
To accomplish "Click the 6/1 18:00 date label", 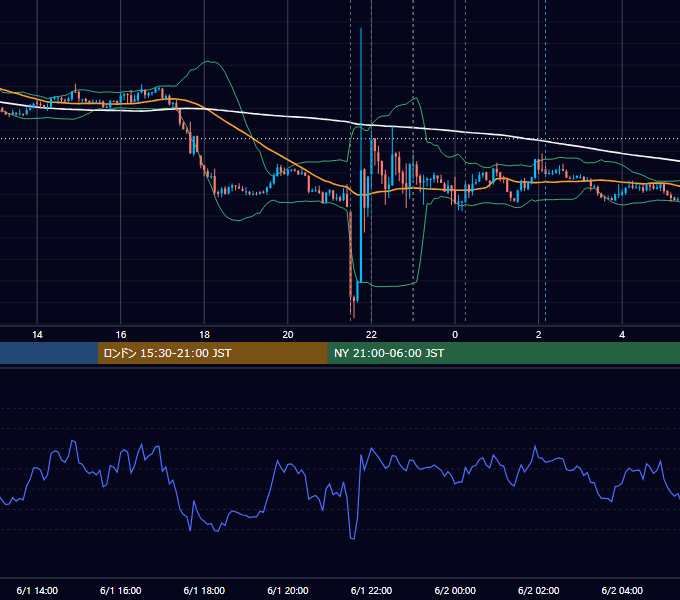I will 204,590.
